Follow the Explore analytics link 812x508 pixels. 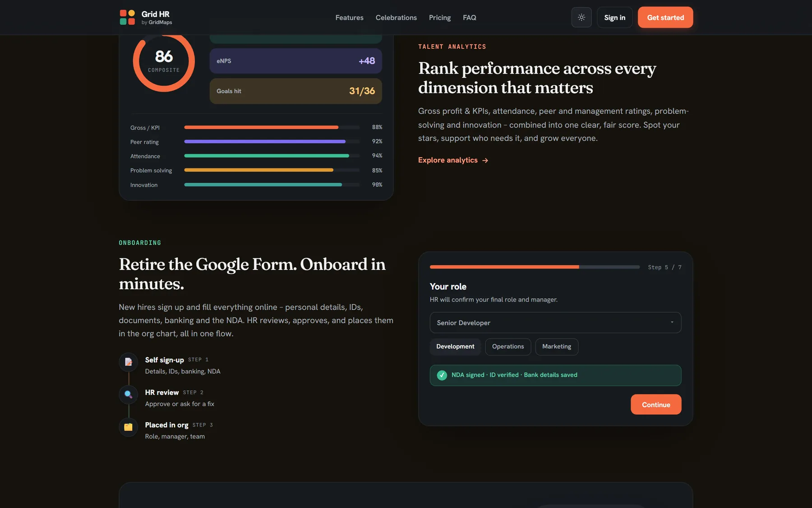pos(453,160)
